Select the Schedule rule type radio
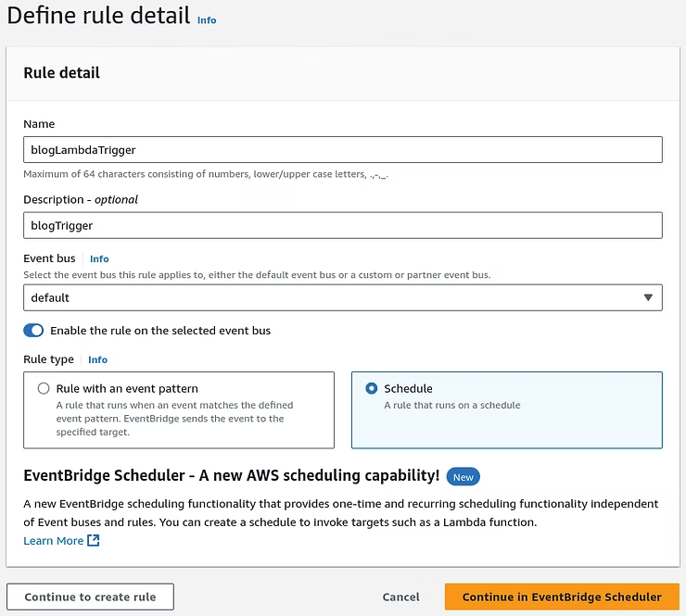Image resolution: width=686 pixels, height=616 pixels. 371,388
